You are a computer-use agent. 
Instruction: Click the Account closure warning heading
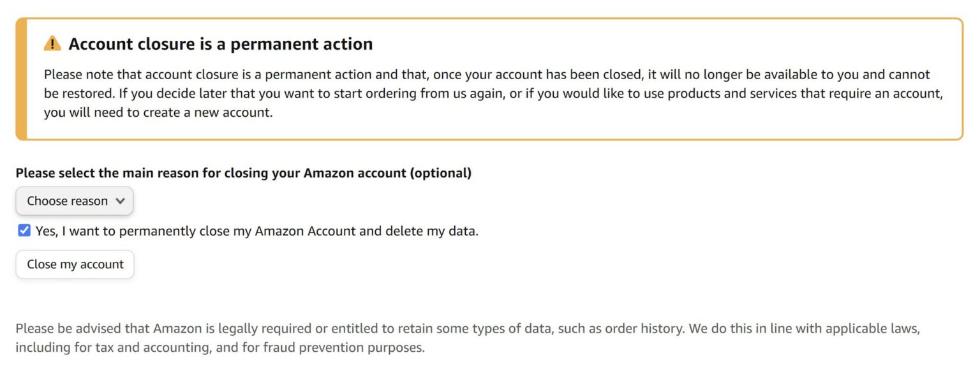tap(222, 43)
